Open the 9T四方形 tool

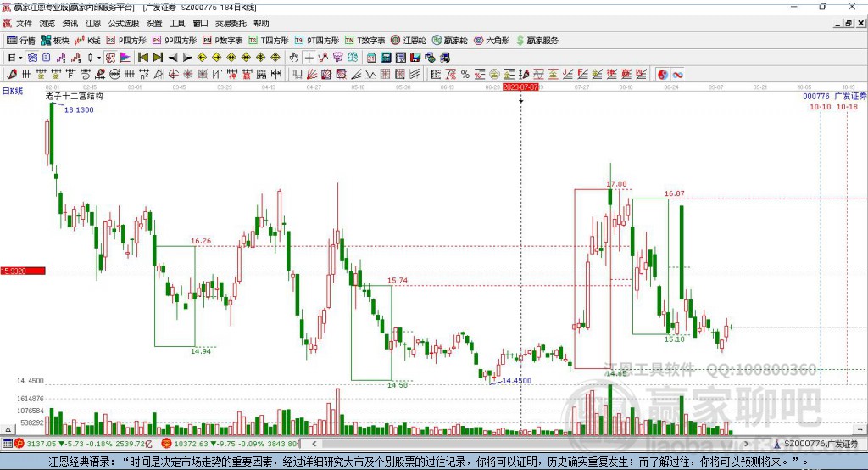click(317, 41)
